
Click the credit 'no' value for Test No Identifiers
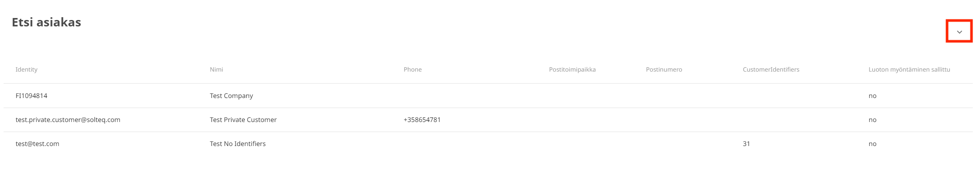pos(872,144)
